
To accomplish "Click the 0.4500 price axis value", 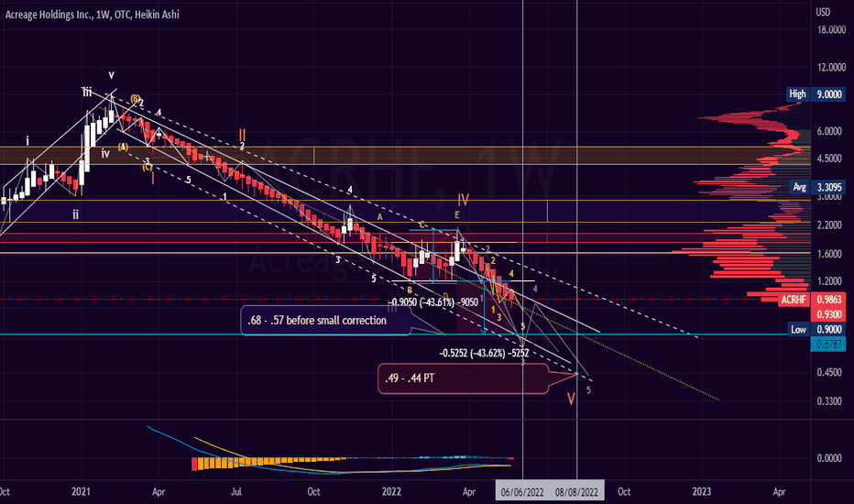I will (x=829, y=373).
